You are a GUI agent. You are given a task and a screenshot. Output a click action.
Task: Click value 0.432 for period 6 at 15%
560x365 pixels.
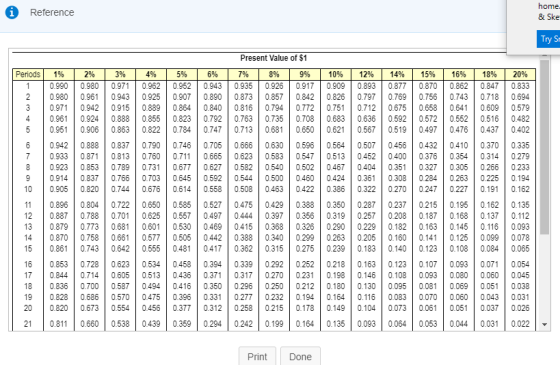428,145
